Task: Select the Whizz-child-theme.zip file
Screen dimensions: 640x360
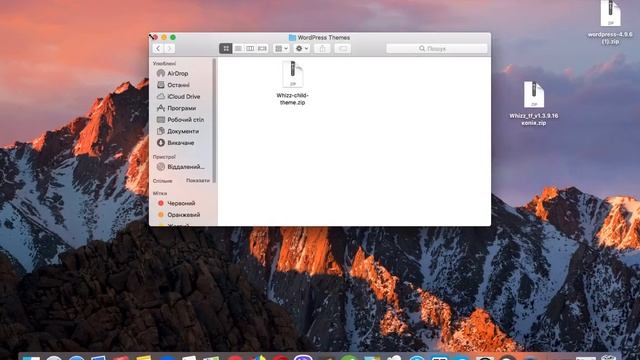Action: tap(293, 83)
